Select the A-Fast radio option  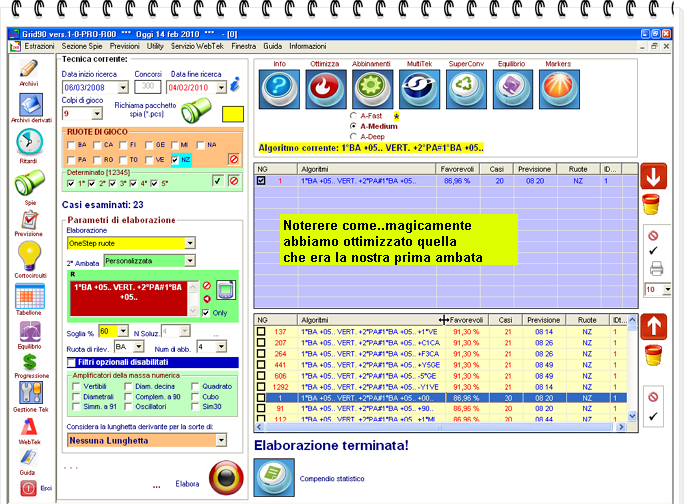tap(353, 116)
